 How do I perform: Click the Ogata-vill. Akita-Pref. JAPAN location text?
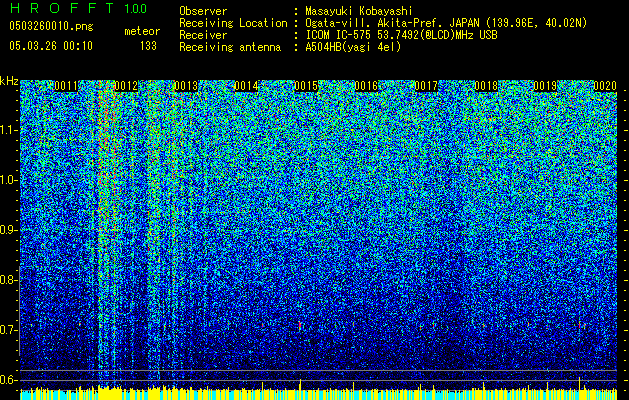446,23
